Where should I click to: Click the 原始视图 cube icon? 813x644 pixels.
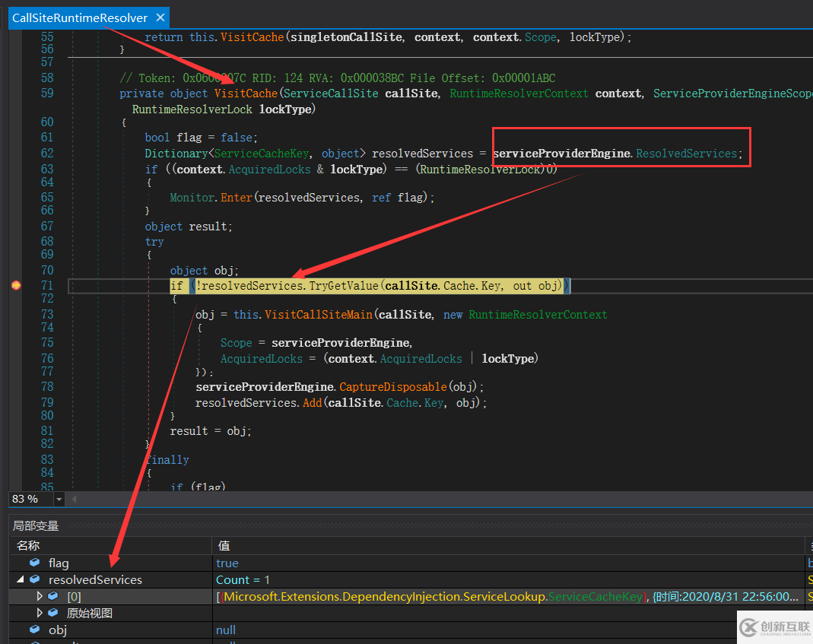click(53, 613)
